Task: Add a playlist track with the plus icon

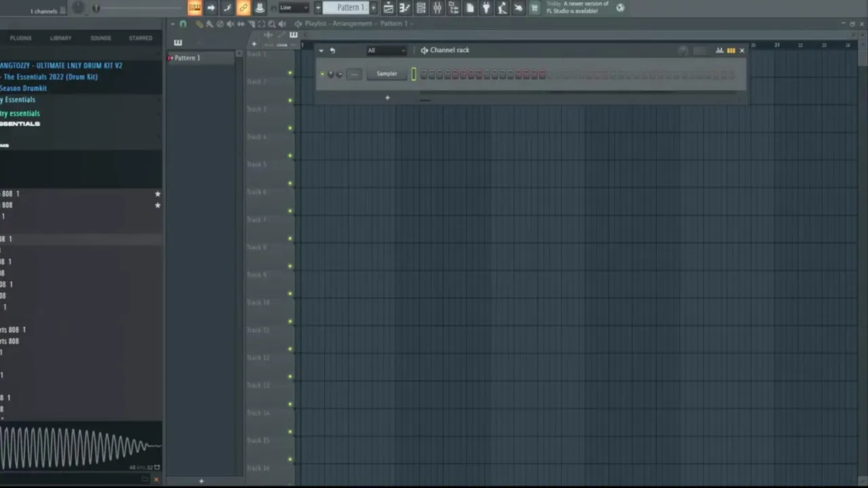Action: [x=254, y=44]
